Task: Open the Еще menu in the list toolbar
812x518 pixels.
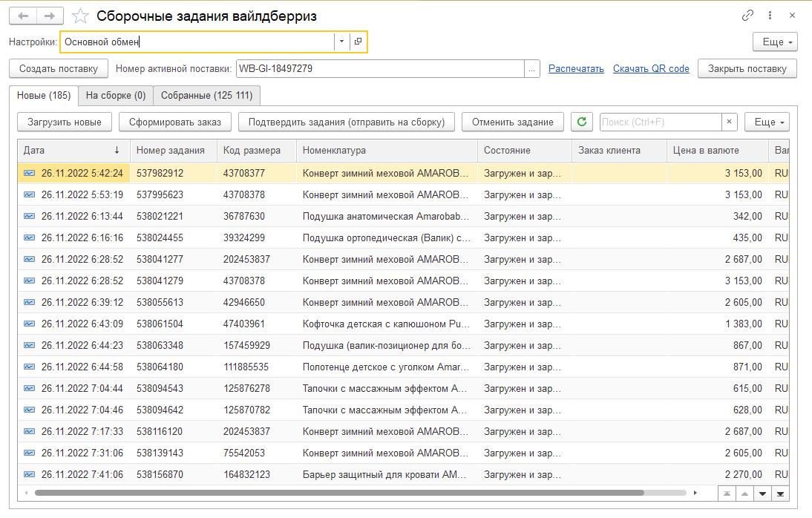Action: (x=767, y=122)
